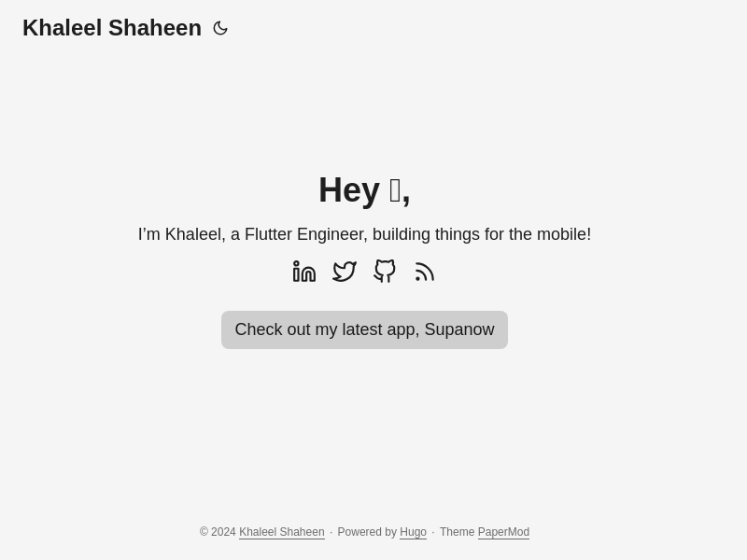Open the LinkedIn profile icon
Viewport: 747px width, 560px height.
coord(304,272)
